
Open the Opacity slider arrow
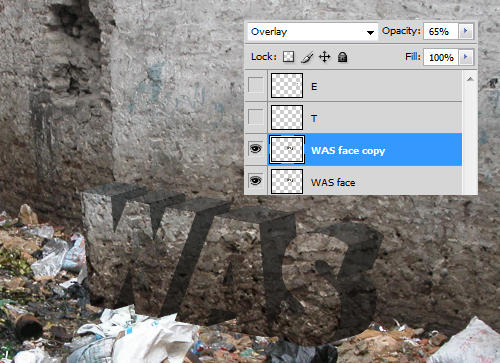point(466,31)
